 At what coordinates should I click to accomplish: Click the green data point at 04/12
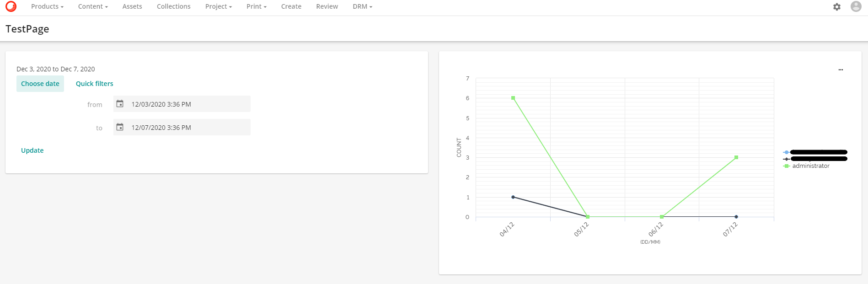pyautogui.click(x=513, y=98)
